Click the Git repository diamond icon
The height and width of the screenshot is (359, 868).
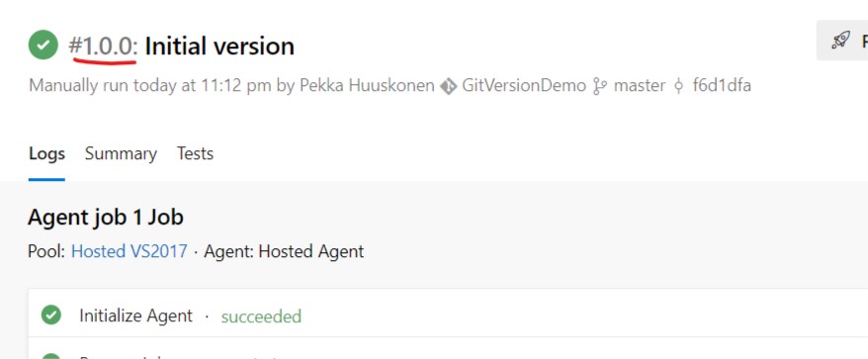pos(449,86)
